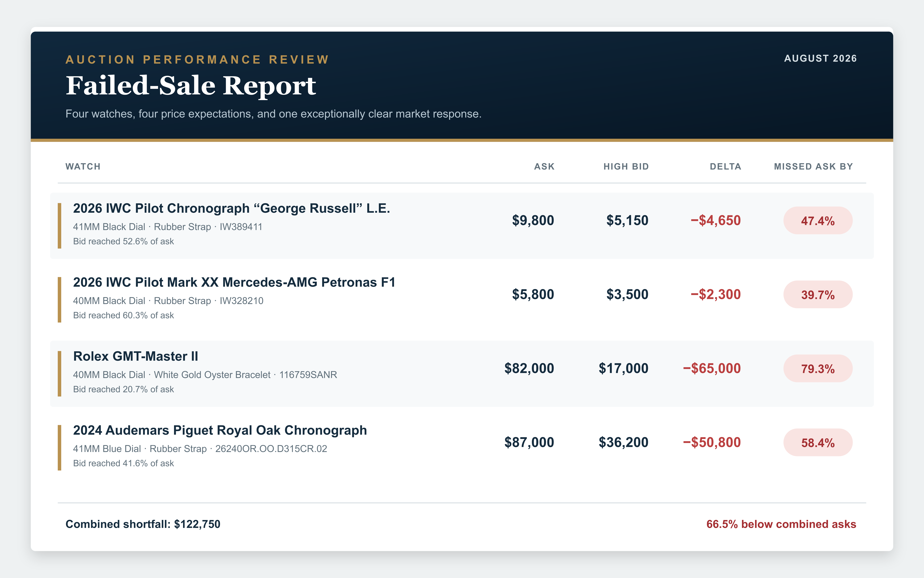
Task: Click the subtitle about four watches
Action: pyautogui.click(x=273, y=114)
